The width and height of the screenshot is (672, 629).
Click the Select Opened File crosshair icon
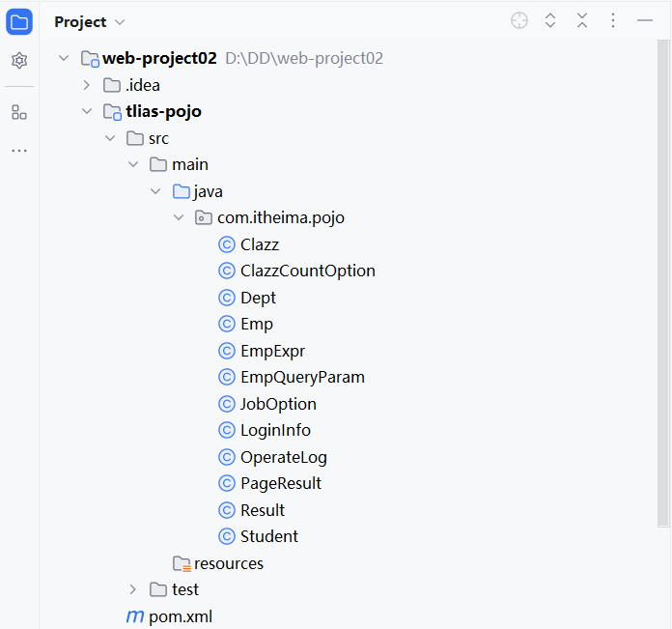point(519,21)
